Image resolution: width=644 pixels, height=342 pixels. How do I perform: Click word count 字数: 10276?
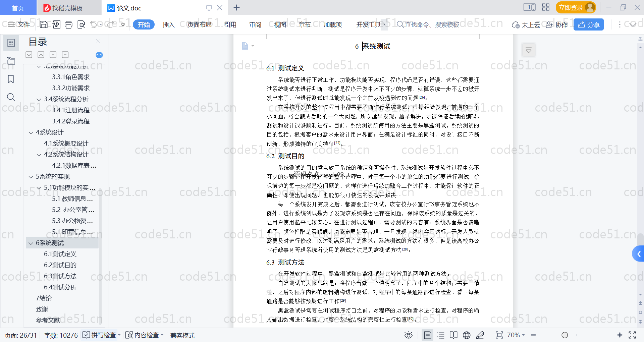point(61,335)
